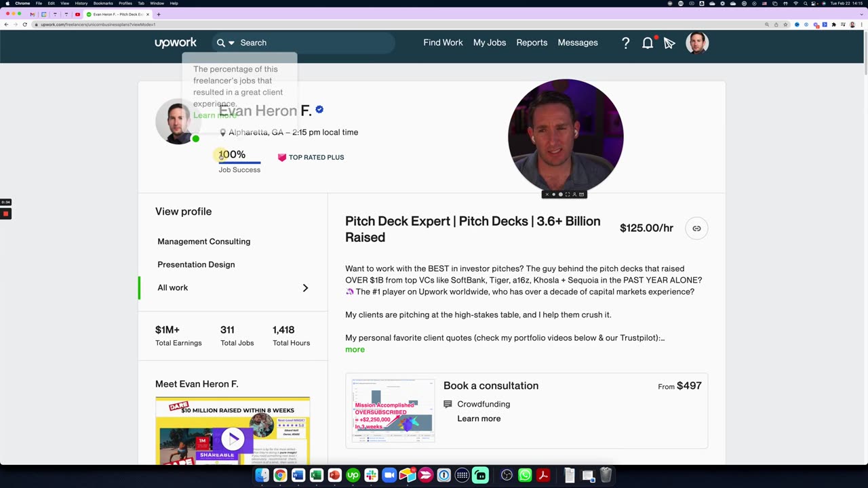Click the Book a consultation heading
This screenshot has width=868, height=488.
tap(491, 386)
